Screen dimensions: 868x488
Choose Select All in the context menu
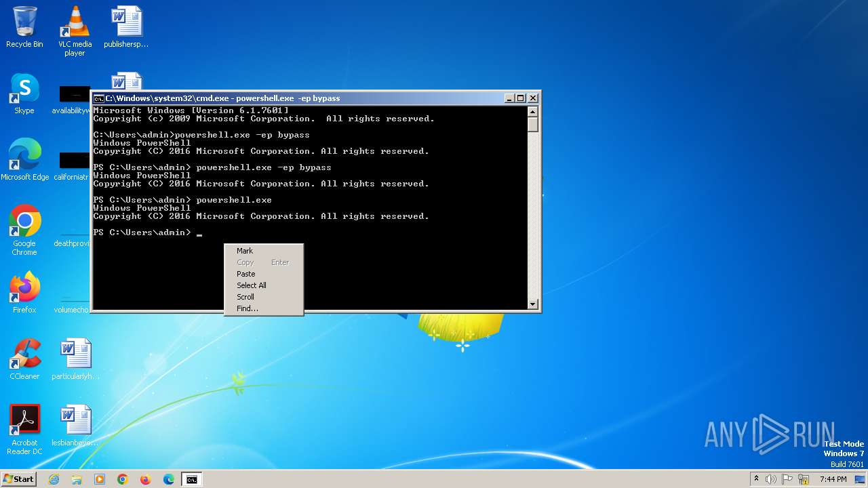coord(264,285)
